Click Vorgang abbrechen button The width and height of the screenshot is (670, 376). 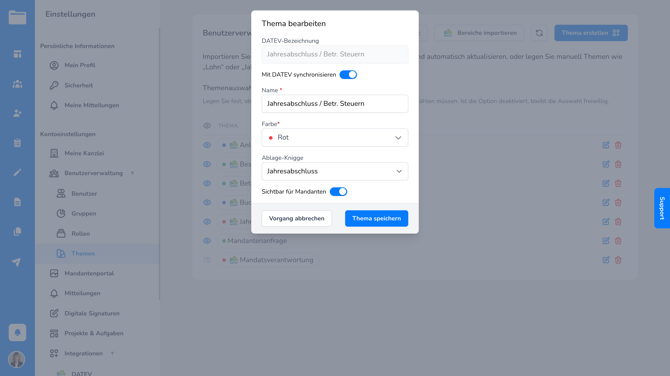tap(297, 218)
